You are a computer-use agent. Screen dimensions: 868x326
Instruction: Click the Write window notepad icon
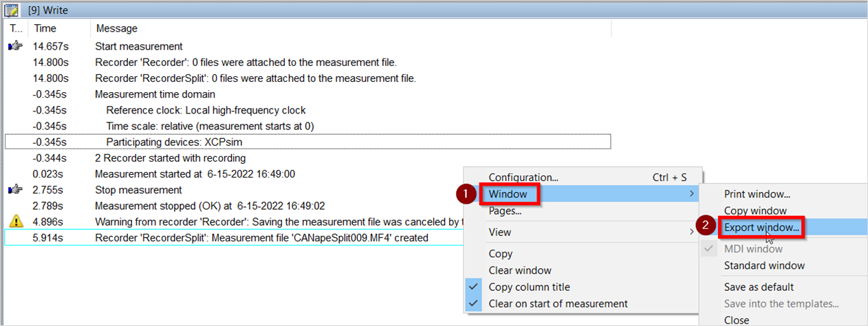click(x=12, y=10)
